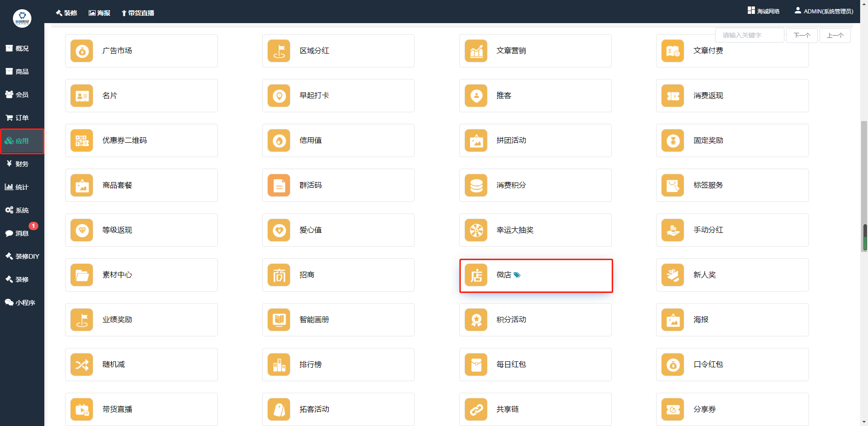The height and width of the screenshot is (426, 868).
Task: Open the 爱心值 heart icon
Action: point(279,230)
